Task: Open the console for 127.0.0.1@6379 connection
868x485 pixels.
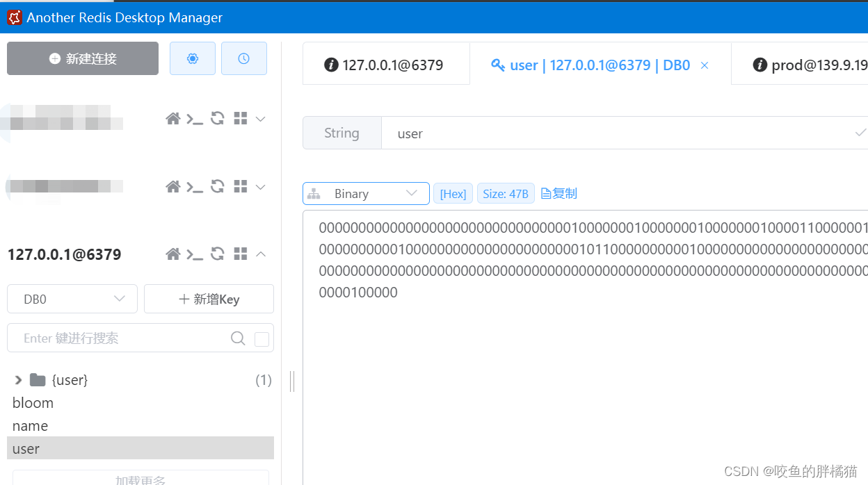Action: [x=195, y=254]
